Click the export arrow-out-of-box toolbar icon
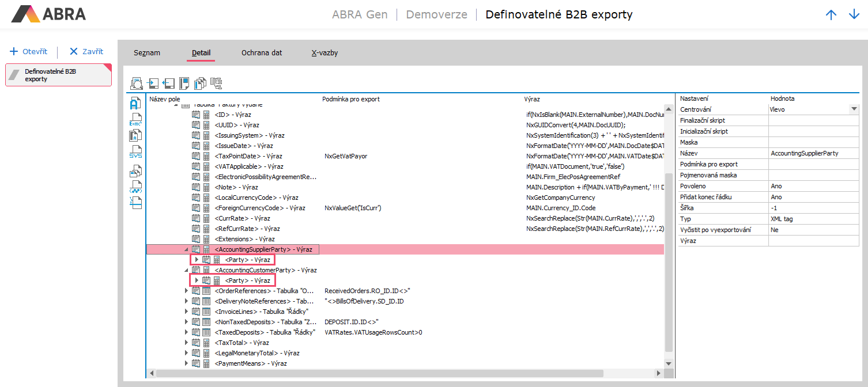Viewport: 868px width, 387px height. click(x=169, y=84)
